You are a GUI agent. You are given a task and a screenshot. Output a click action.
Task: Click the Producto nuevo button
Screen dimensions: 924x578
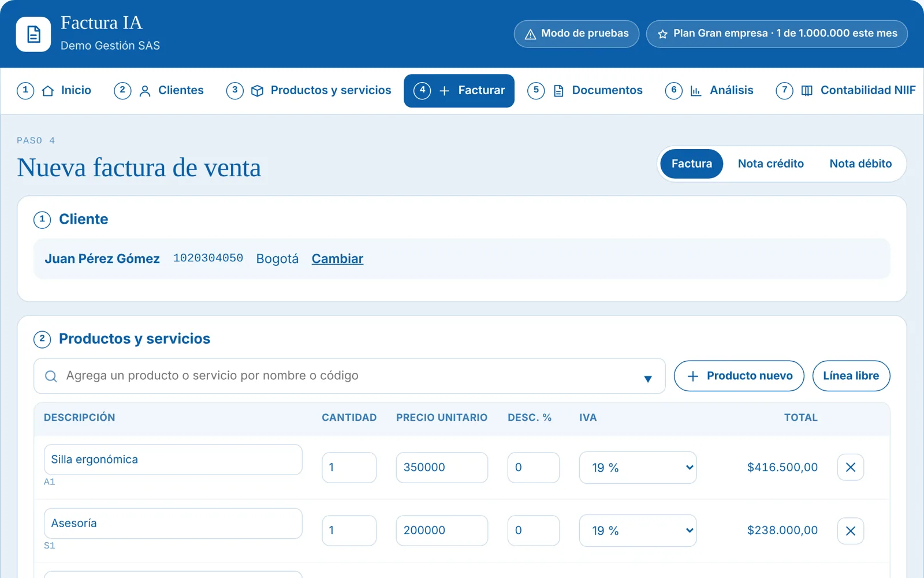coord(739,376)
